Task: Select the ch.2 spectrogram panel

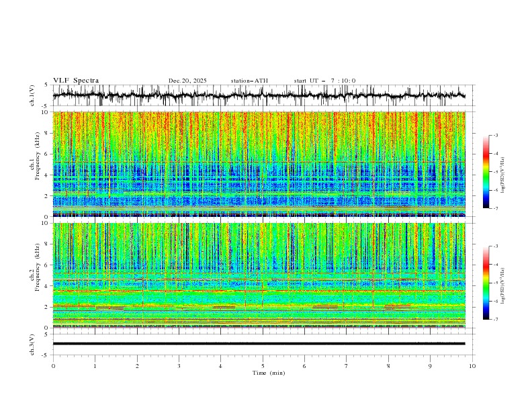Action: (x=259, y=275)
